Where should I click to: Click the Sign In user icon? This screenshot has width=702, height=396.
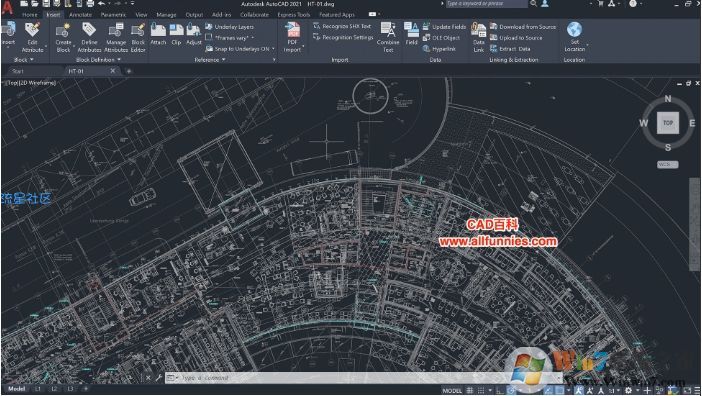pyautogui.click(x=545, y=4)
